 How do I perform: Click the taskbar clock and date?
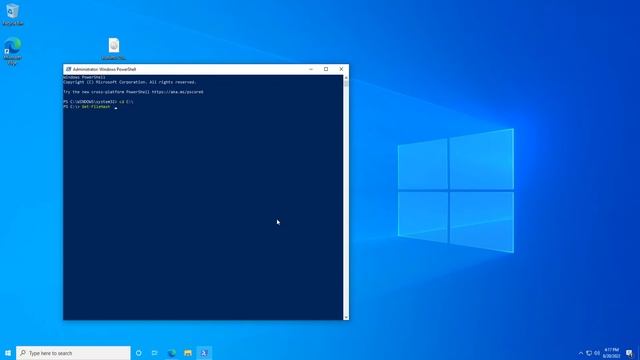(x=611, y=353)
